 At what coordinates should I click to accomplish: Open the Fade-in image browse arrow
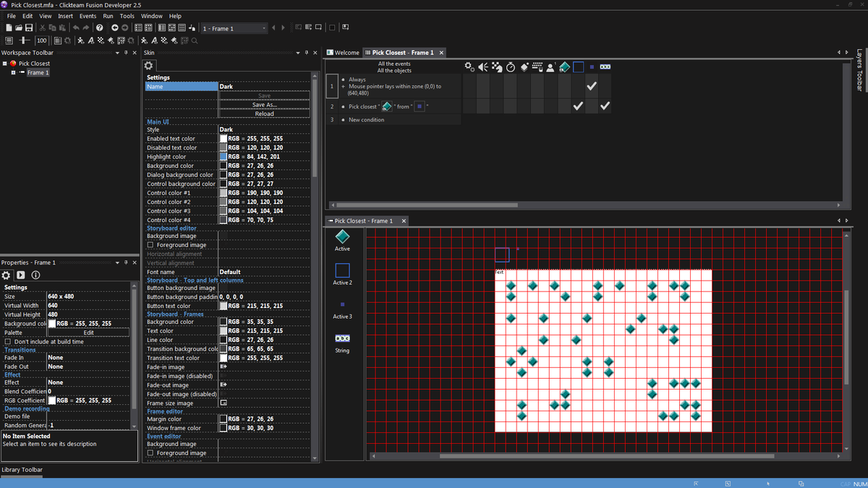point(224,367)
